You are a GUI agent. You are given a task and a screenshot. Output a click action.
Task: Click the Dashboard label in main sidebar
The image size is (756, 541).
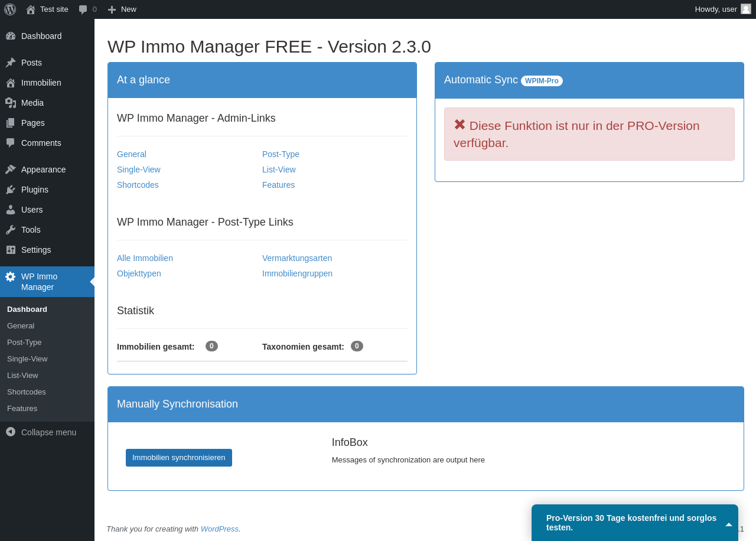pyautogui.click(x=41, y=36)
